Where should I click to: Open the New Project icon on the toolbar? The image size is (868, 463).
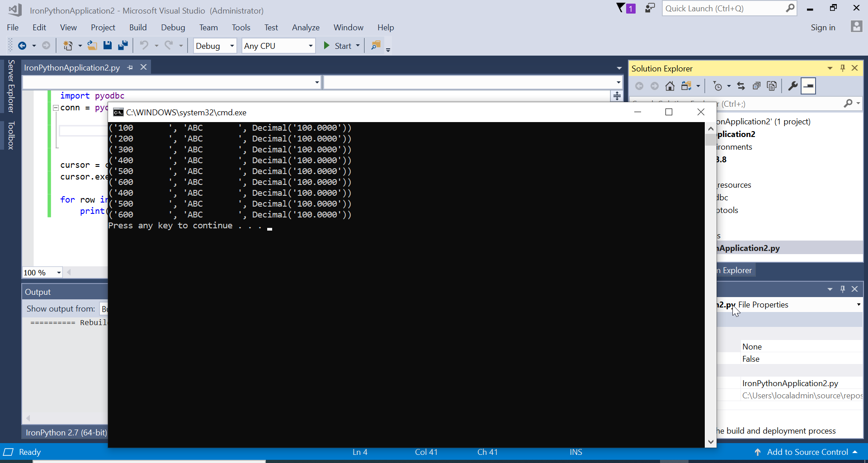[x=69, y=45]
